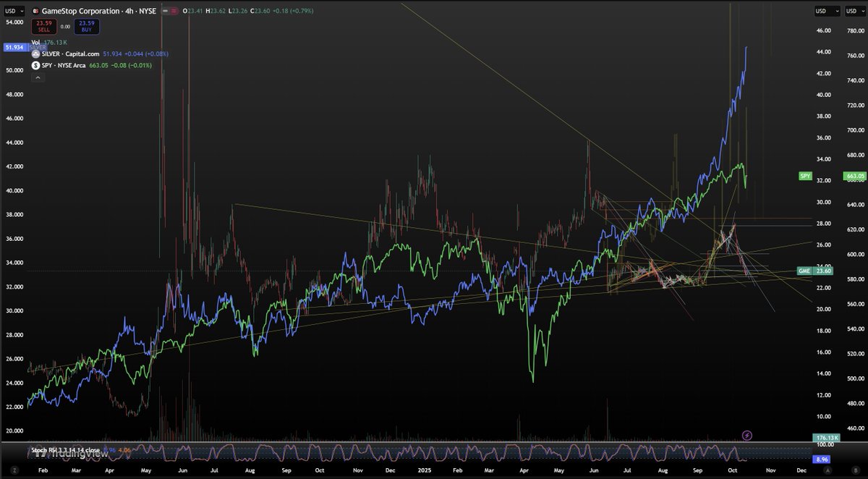
Task: Click the 54.000 label on the left price scale
Action: tap(14, 22)
